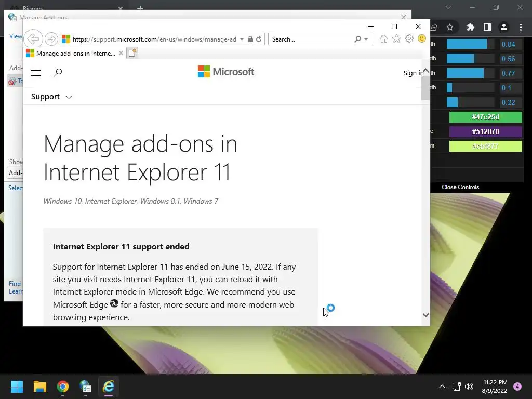
Task: Open IE favorites star icon
Action: pyautogui.click(x=396, y=38)
